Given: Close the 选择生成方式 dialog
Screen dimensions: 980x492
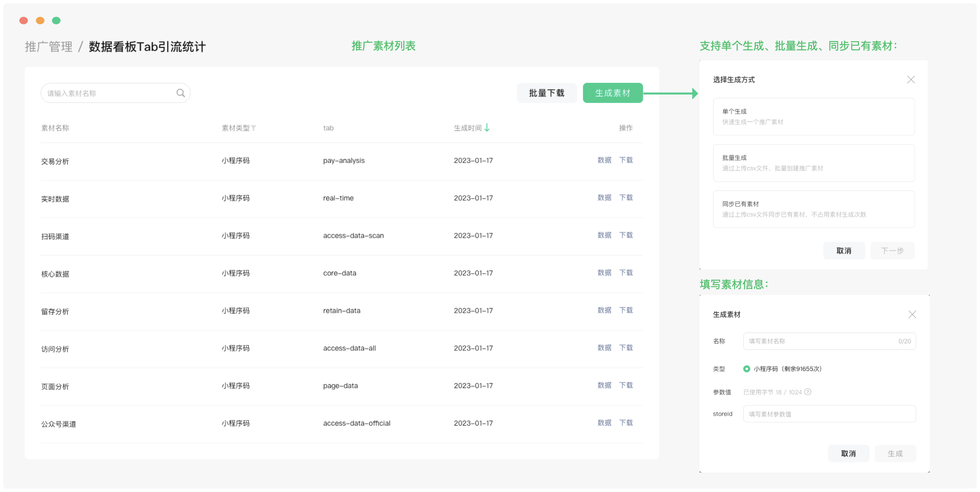Looking at the screenshot, I should 911,79.
